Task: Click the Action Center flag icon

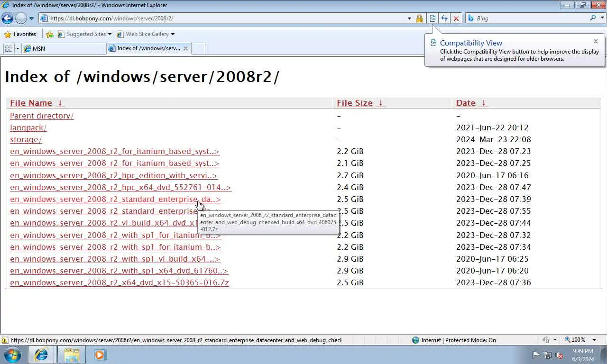Action: (x=536, y=355)
